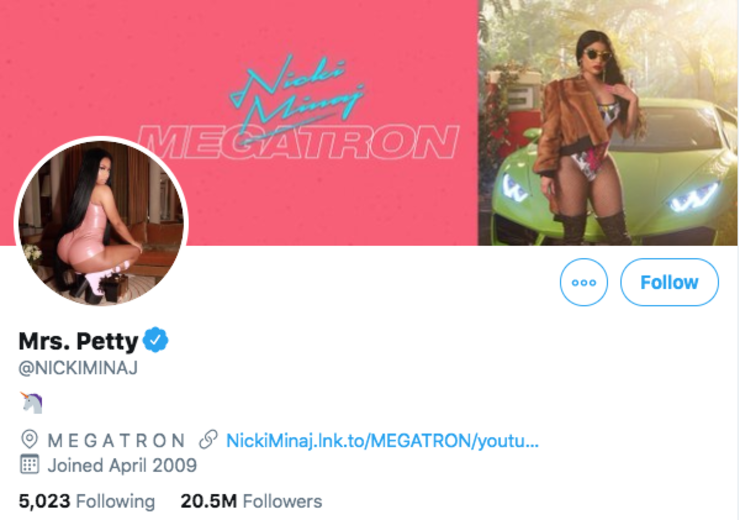740x520 pixels.
Task: Click the calendar icon beside Joined date
Action: [x=29, y=465]
